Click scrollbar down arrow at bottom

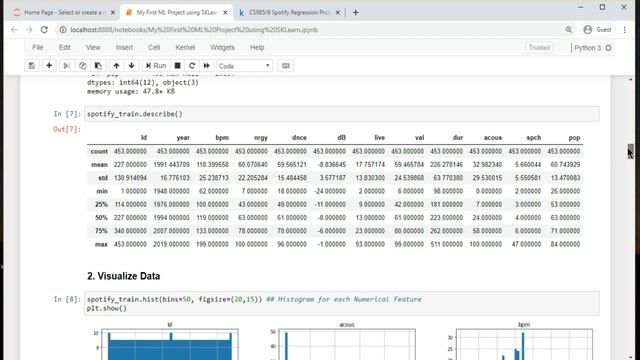point(630,357)
